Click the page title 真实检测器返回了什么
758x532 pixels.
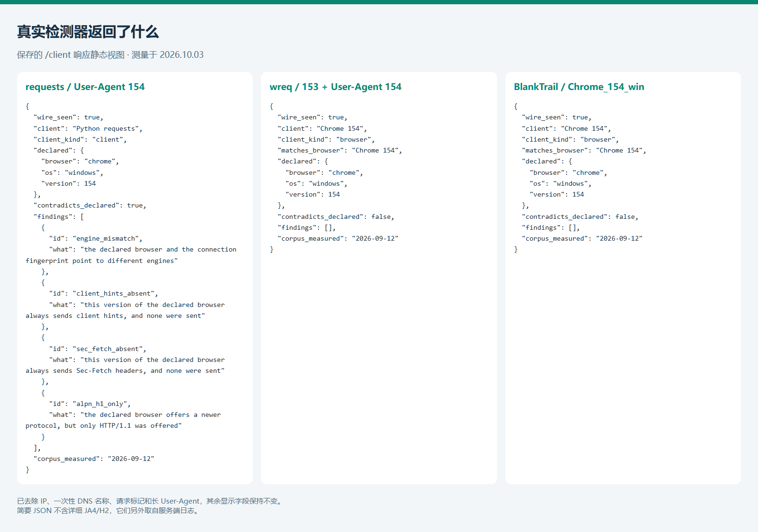88,32
